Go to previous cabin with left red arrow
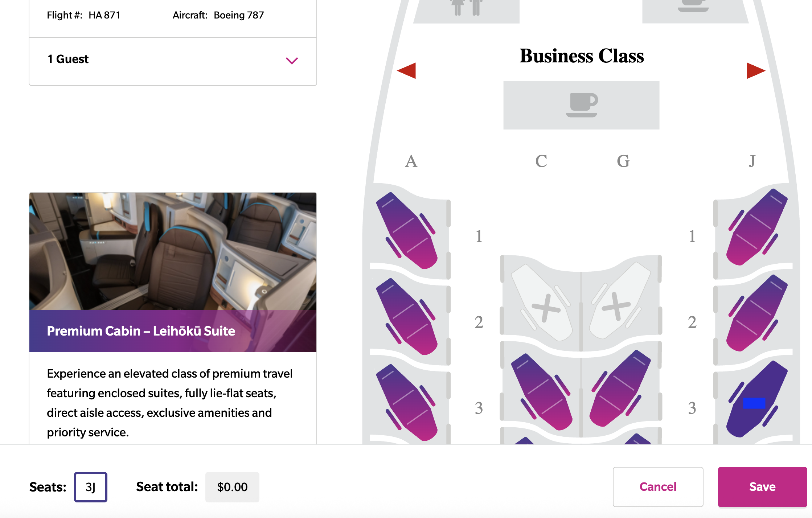 click(406, 70)
